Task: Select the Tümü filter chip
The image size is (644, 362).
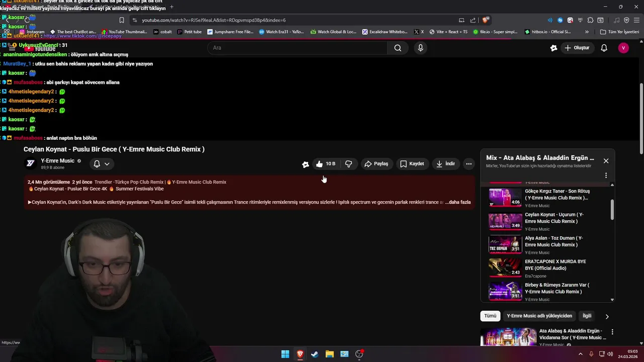Action: pyautogui.click(x=490, y=316)
